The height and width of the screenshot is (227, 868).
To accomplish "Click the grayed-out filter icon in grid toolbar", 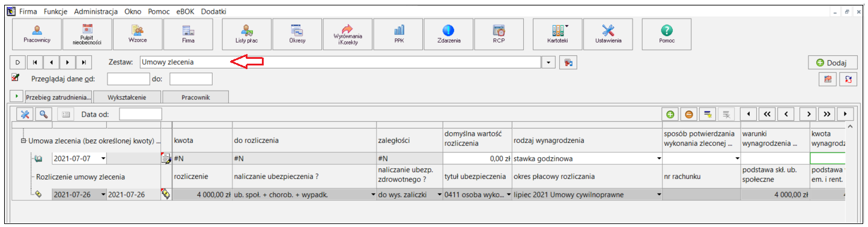I will 727,114.
